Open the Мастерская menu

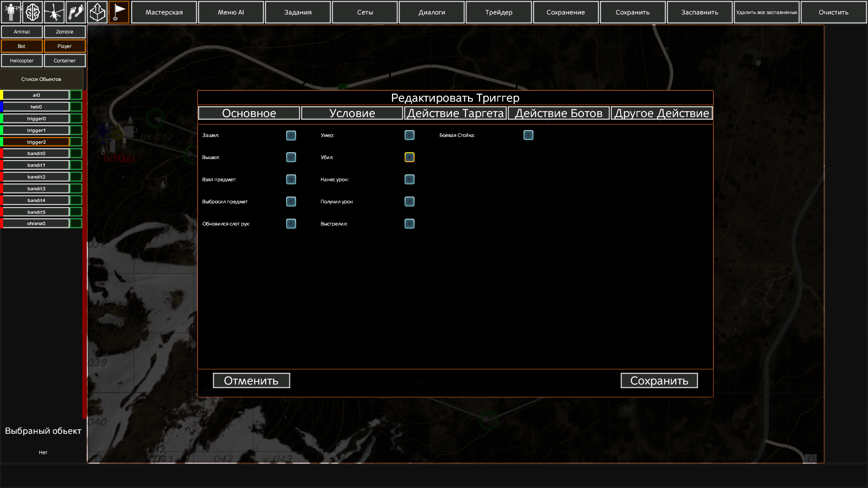[164, 12]
